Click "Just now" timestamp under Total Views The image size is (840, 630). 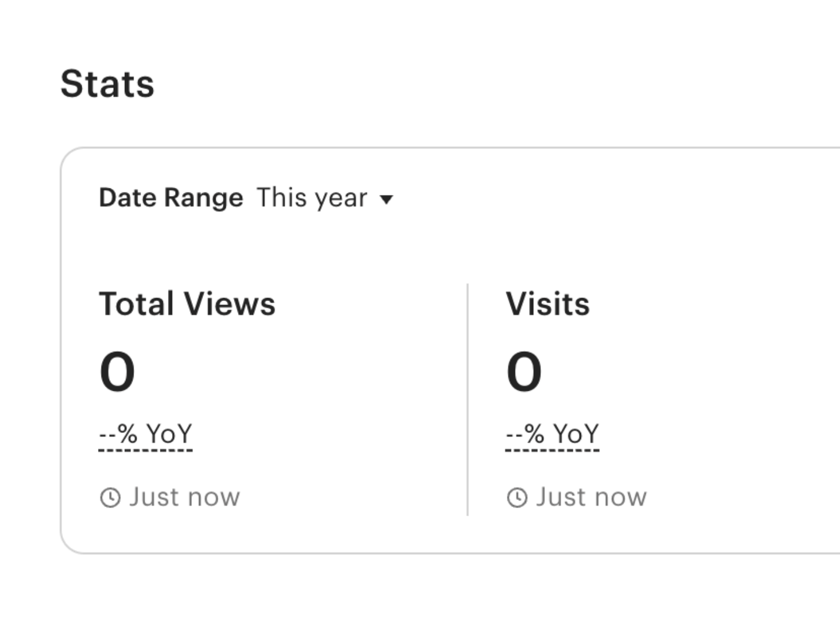(184, 498)
